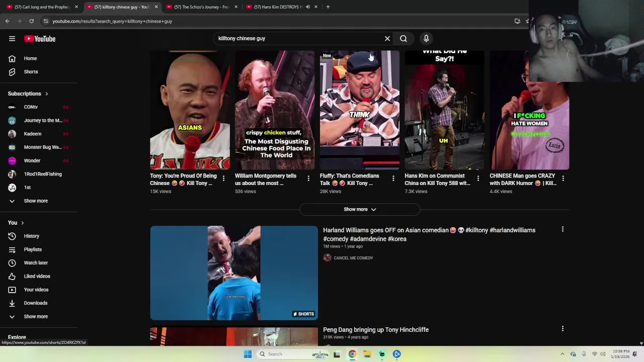Open options for Peng Dang video
The image size is (644, 362).
point(562,329)
